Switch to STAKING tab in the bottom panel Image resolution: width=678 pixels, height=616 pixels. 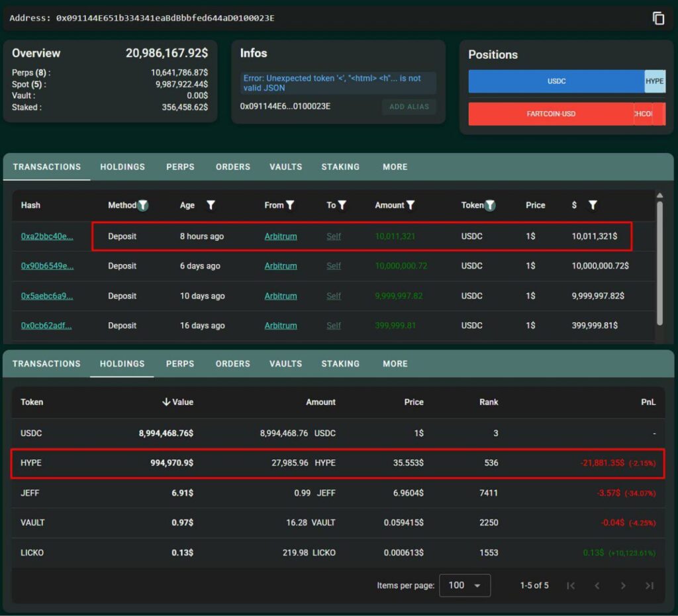(x=340, y=363)
